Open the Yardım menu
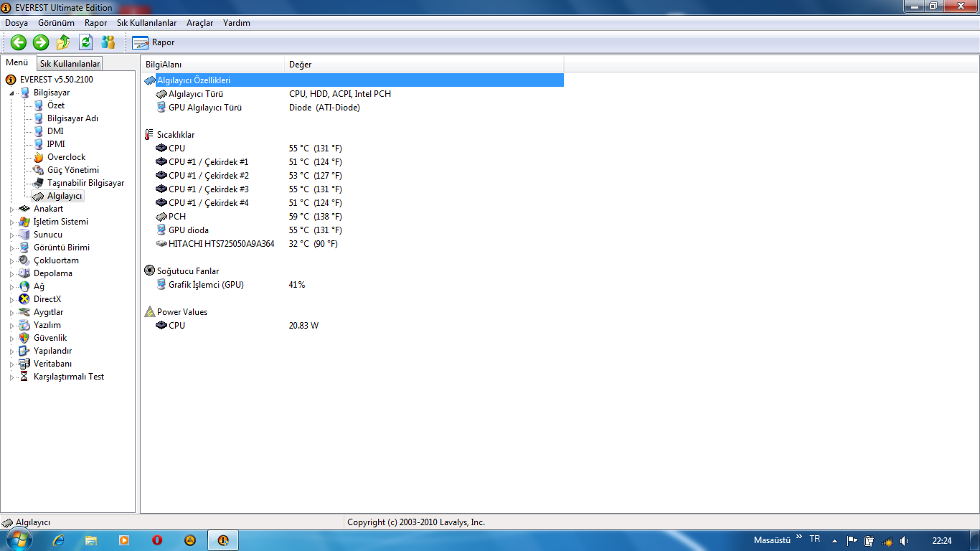980x551 pixels. point(237,23)
